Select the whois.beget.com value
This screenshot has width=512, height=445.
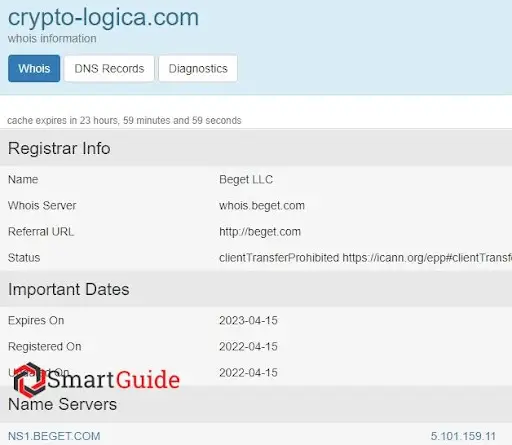coord(262,205)
